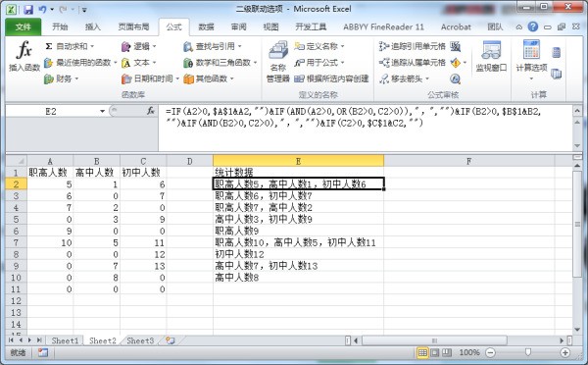Screen dimensions: 588x365
Task: Expand the Name Box dropdown arrow
Action: point(102,111)
